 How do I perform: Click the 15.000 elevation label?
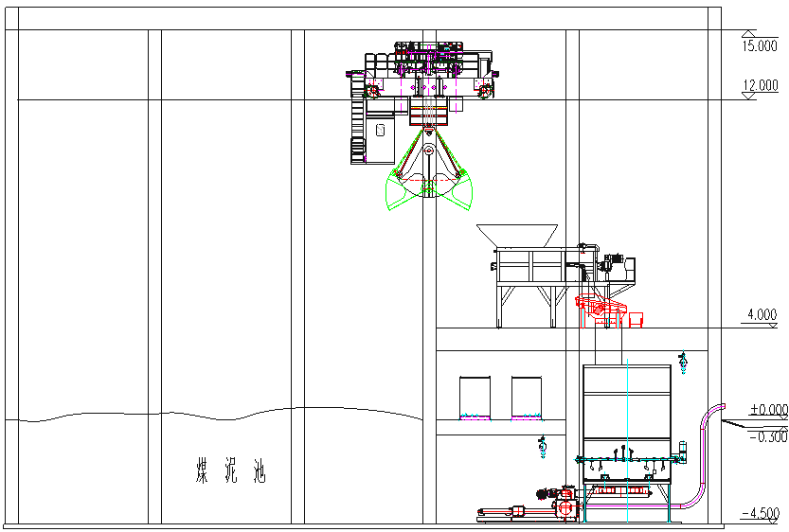click(761, 44)
